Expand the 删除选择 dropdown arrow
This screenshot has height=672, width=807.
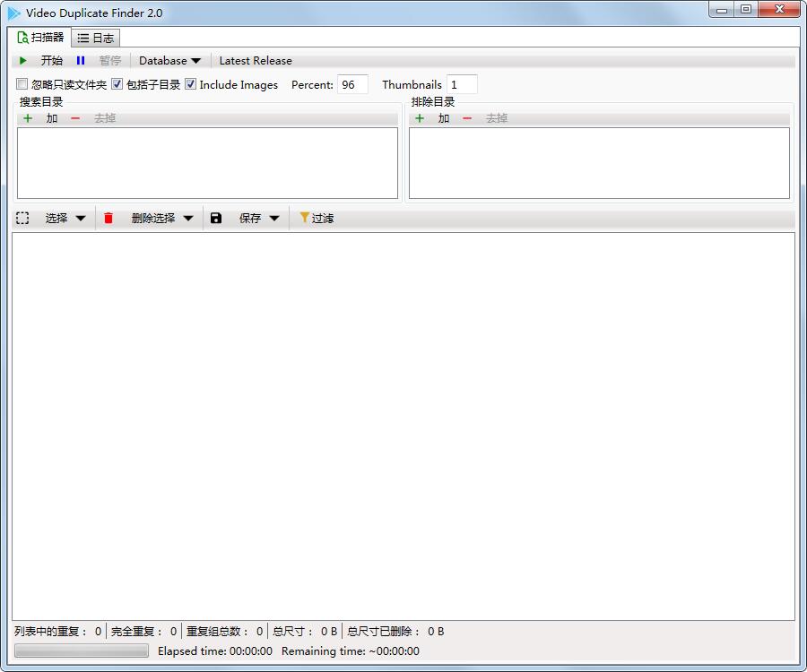tap(188, 219)
